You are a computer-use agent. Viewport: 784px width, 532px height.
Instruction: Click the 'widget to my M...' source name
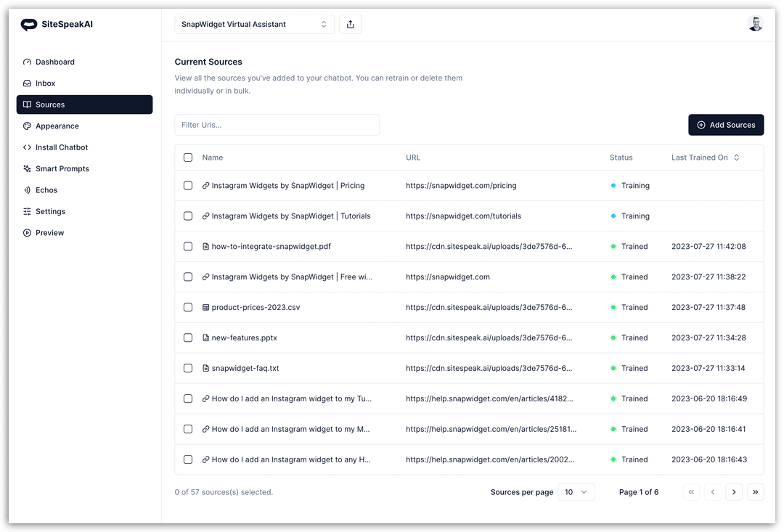[x=290, y=429]
